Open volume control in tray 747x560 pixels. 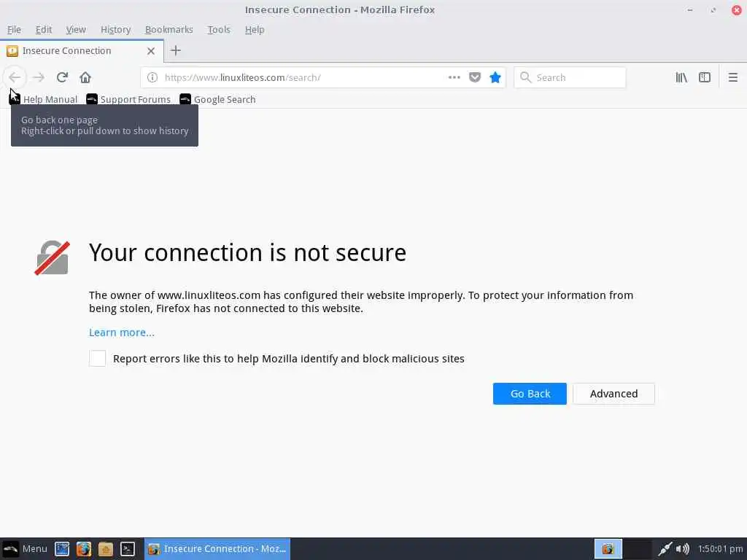683,549
